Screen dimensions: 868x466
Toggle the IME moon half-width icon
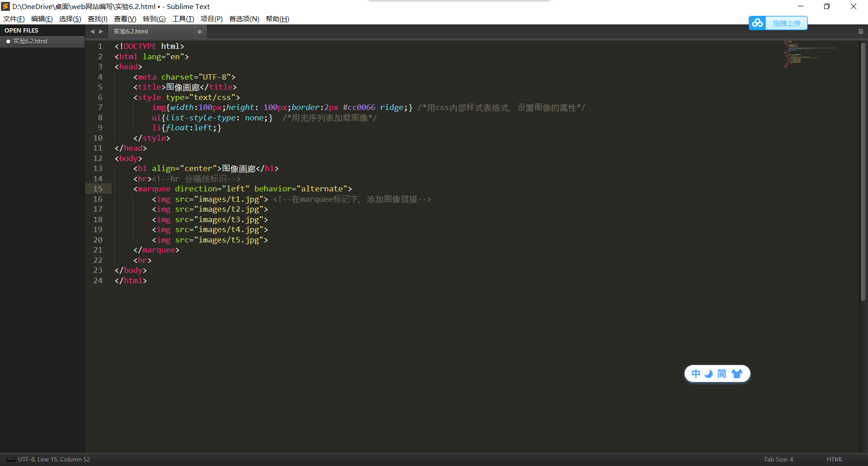[x=708, y=374]
